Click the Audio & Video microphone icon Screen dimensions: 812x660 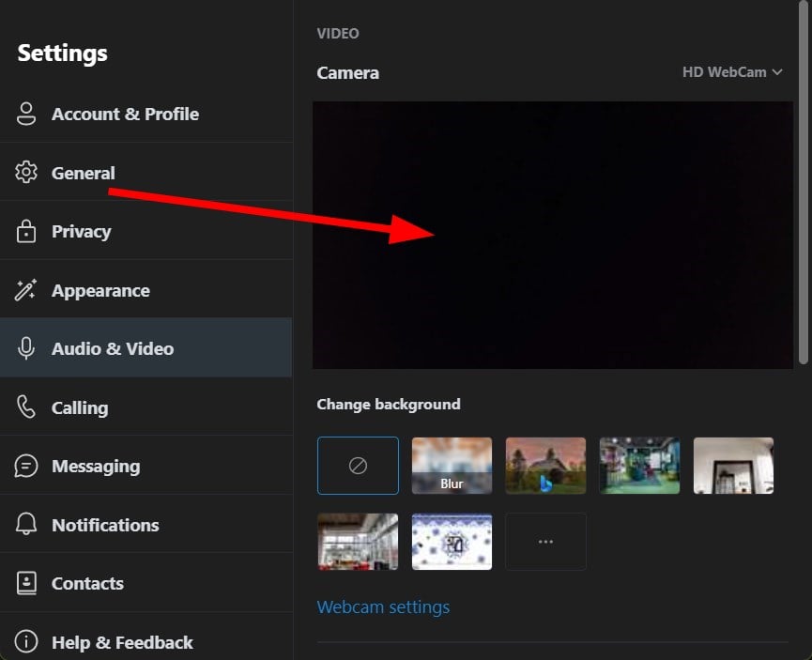click(x=26, y=348)
